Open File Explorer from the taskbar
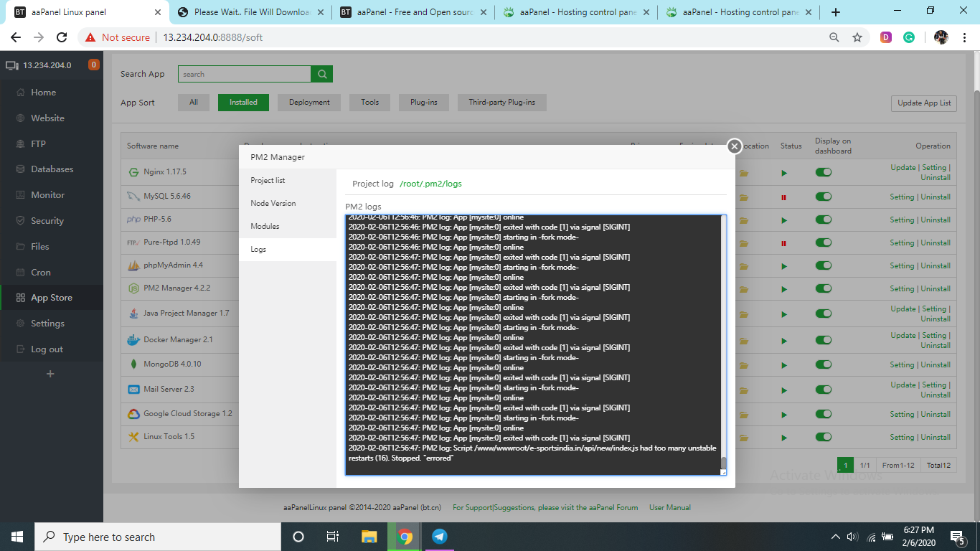Viewport: 980px width, 551px height. 369,537
